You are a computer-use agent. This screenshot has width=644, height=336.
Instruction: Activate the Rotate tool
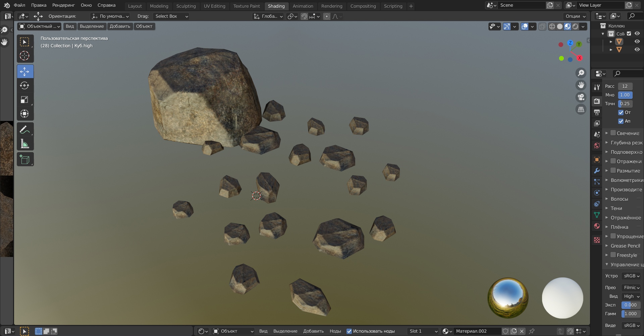[25, 85]
